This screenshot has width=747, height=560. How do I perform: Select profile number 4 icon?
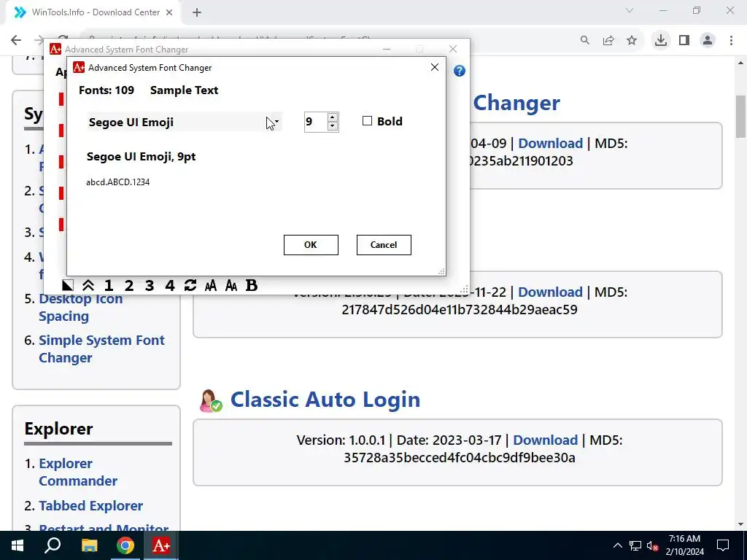pos(170,285)
